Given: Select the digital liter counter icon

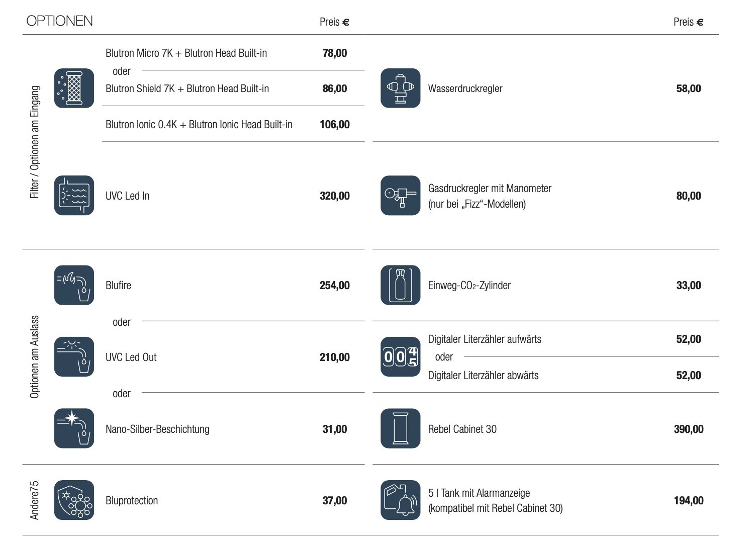Looking at the screenshot, I should 400,357.
